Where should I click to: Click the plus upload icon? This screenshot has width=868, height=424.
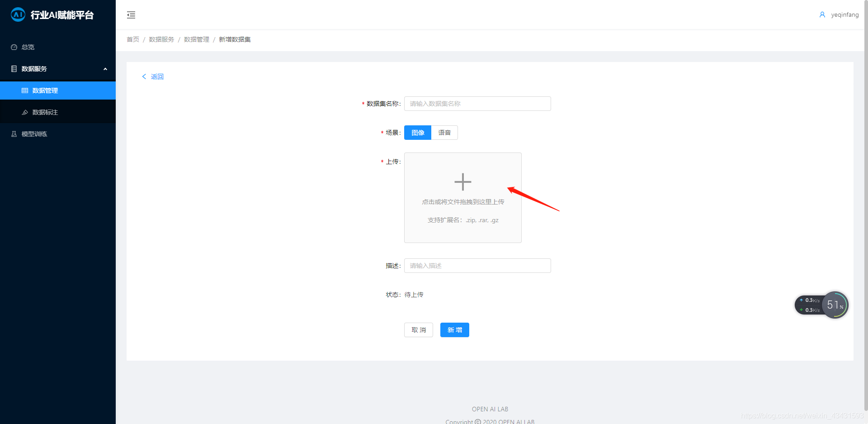[463, 182]
